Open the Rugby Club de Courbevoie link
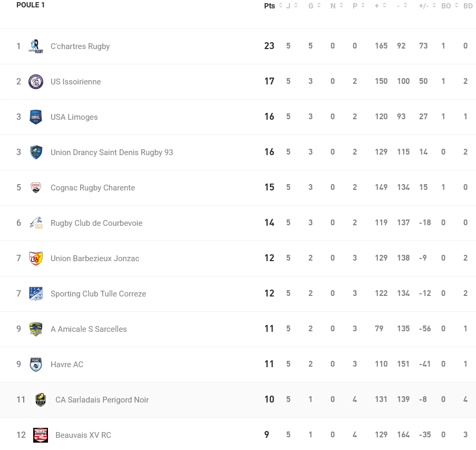This screenshot has height=450, width=476. (96, 223)
